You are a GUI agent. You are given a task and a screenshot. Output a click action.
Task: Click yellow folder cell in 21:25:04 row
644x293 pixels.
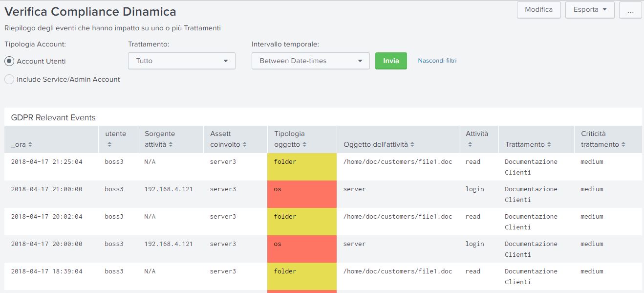coord(302,167)
